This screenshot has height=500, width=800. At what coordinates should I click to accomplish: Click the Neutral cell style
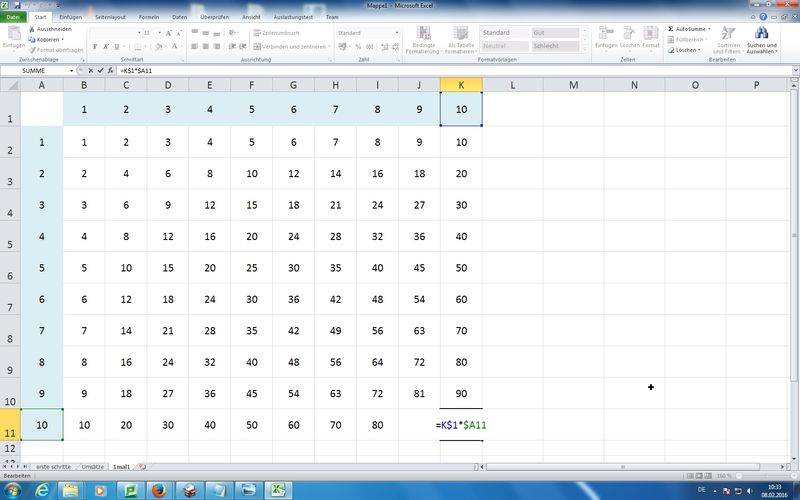coord(505,46)
